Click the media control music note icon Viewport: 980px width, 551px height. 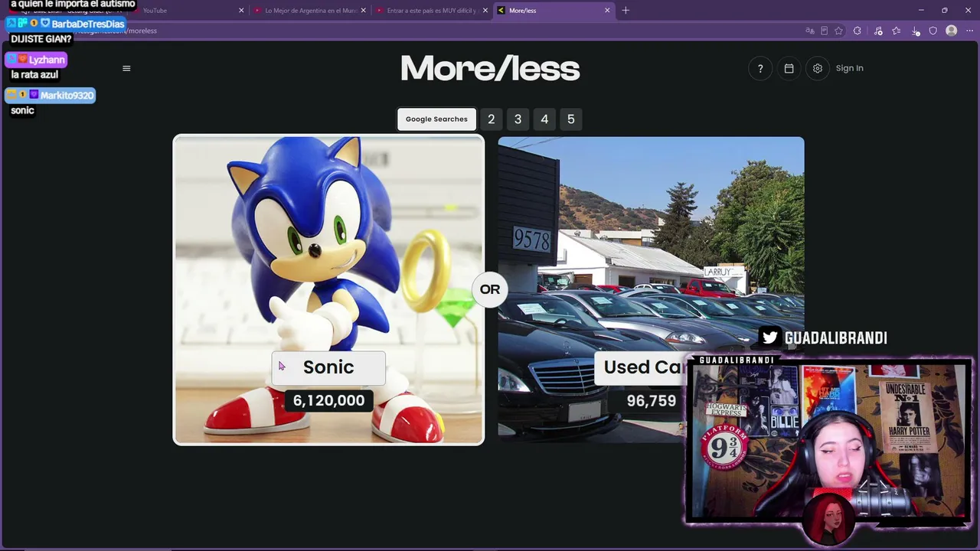[x=878, y=31]
